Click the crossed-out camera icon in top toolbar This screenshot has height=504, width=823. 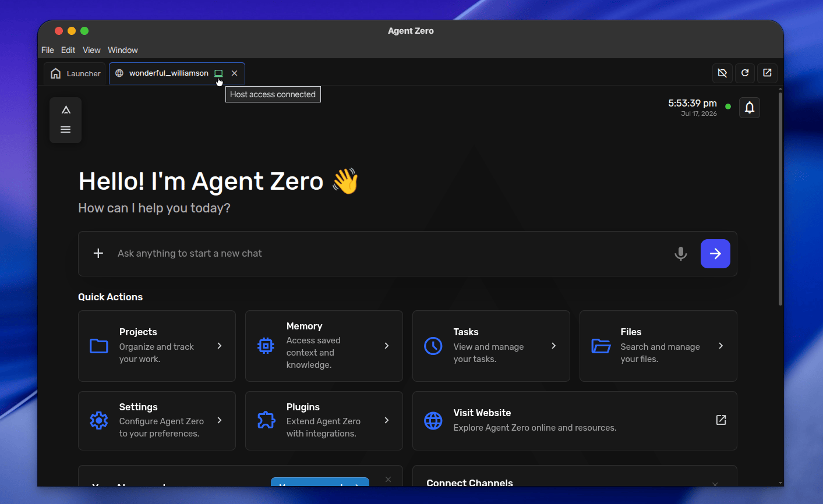722,73
